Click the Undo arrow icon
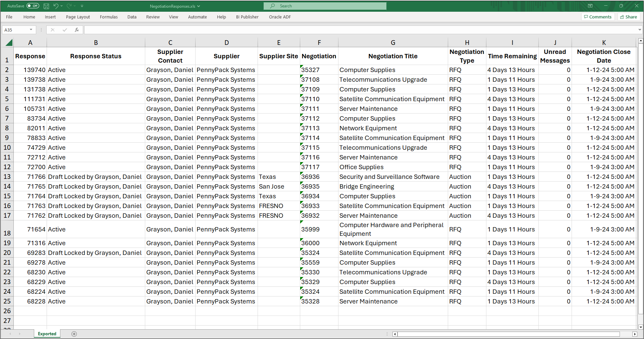Image resolution: width=644 pixels, height=339 pixels. coord(56,6)
